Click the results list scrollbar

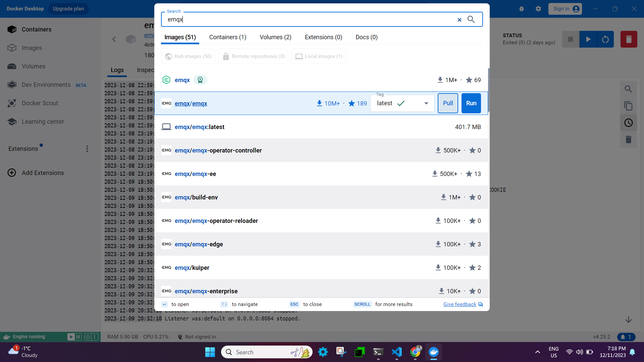click(x=489, y=90)
